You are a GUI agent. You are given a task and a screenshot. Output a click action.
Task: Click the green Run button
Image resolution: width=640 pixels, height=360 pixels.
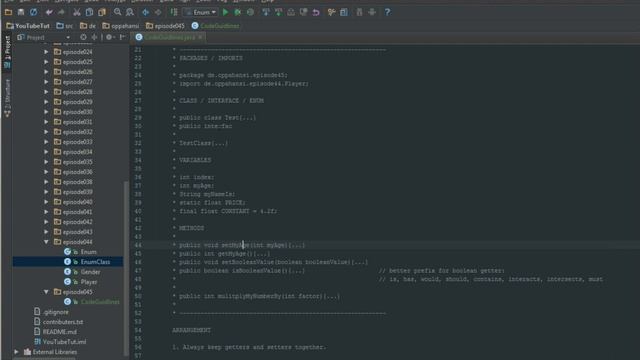(x=225, y=12)
